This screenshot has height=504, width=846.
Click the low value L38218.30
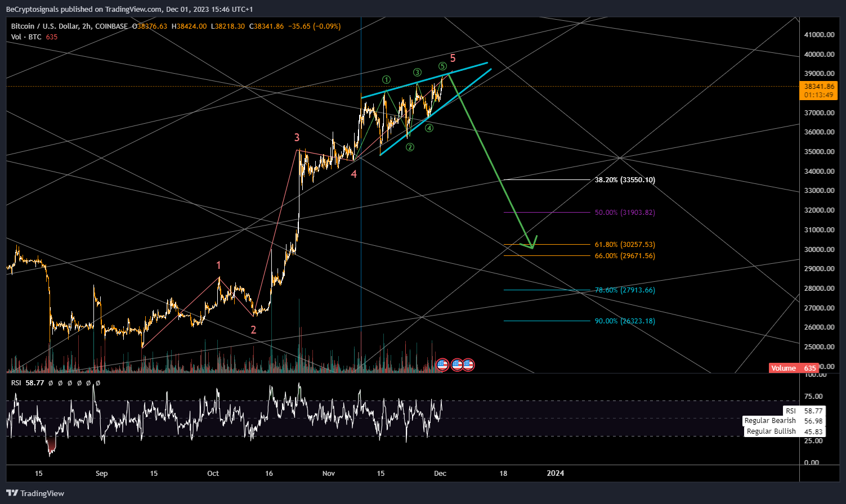228,26
